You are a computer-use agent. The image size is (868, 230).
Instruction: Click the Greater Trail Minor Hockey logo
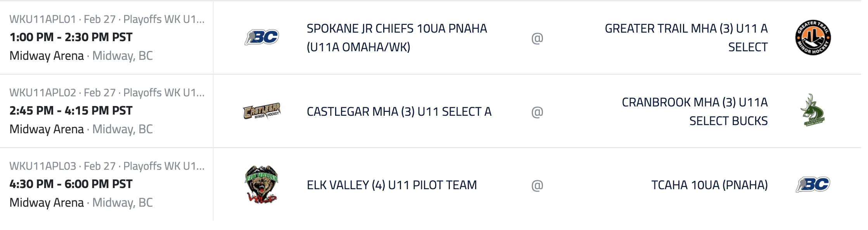[x=813, y=38]
